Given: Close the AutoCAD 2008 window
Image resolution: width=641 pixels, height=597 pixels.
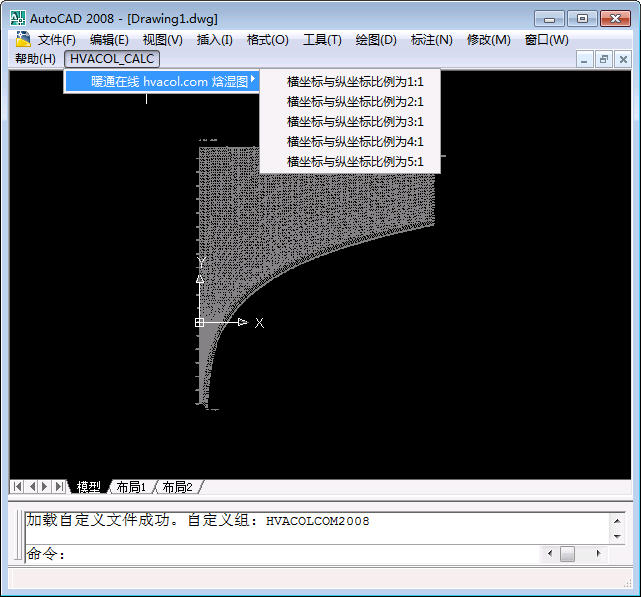Looking at the screenshot, I should click(615, 19).
